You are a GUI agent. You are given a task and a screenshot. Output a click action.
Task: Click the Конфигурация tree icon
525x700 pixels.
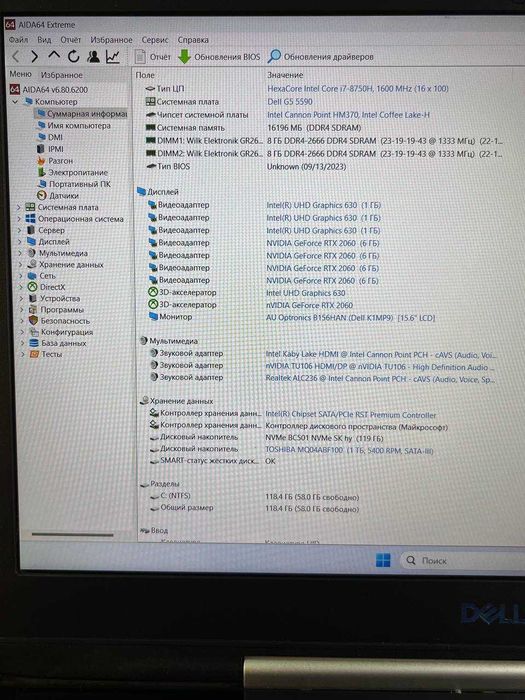(x=34, y=332)
